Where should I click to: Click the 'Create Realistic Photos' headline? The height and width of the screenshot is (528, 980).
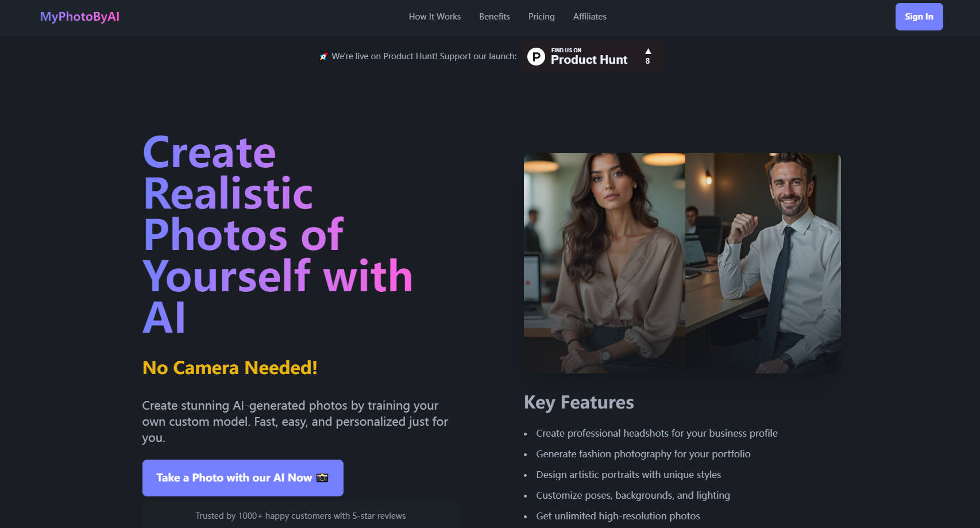pyautogui.click(x=278, y=234)
